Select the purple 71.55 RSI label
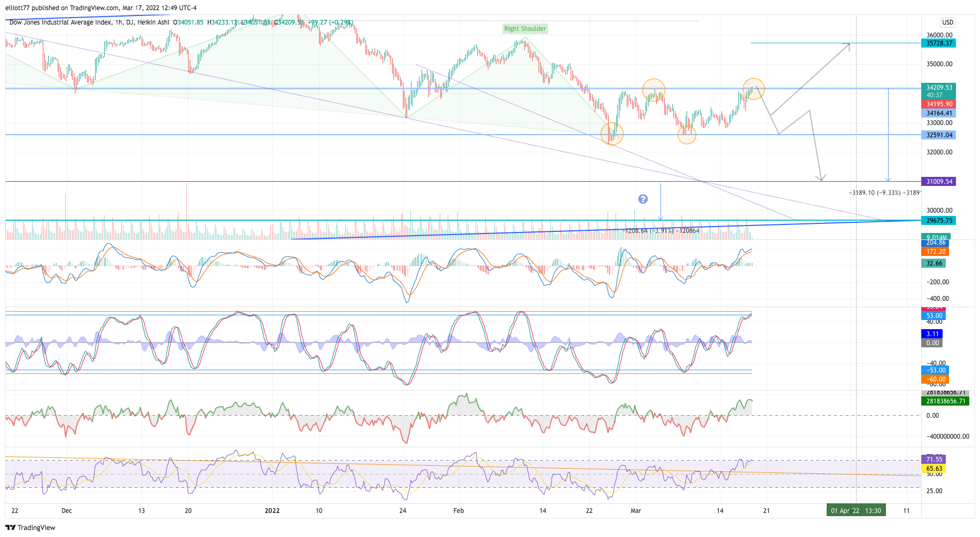The image size is (980, 537). pos(934,460)
